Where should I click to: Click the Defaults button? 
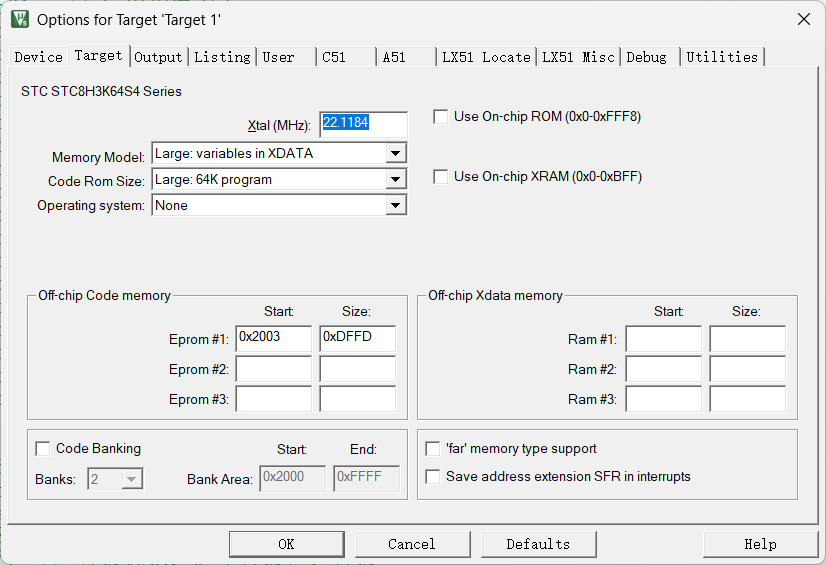click(x=538, y=544)
